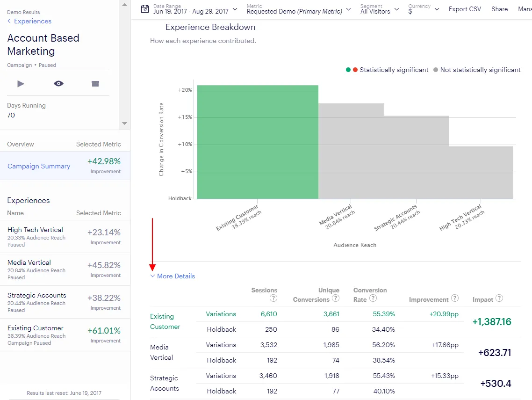
Task: Click the Conversion Rate help icon
Action: [373, 298]
